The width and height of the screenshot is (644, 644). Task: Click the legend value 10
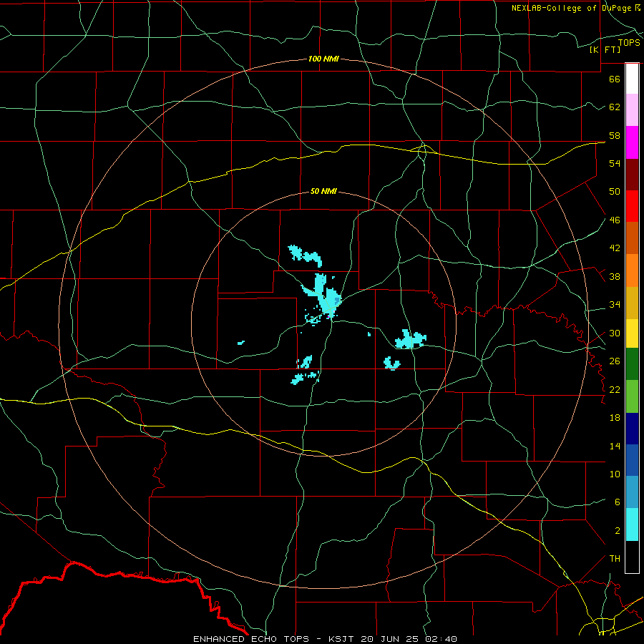pyautogui.click(x=615, y=474)
